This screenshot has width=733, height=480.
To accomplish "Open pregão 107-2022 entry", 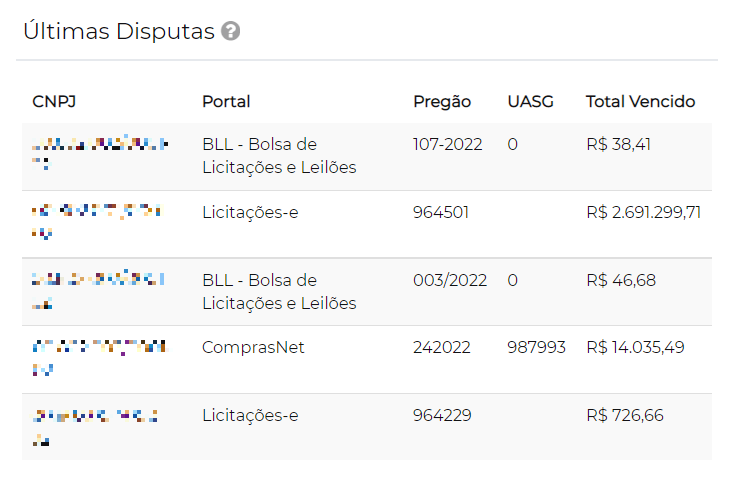I will point(447,145).
